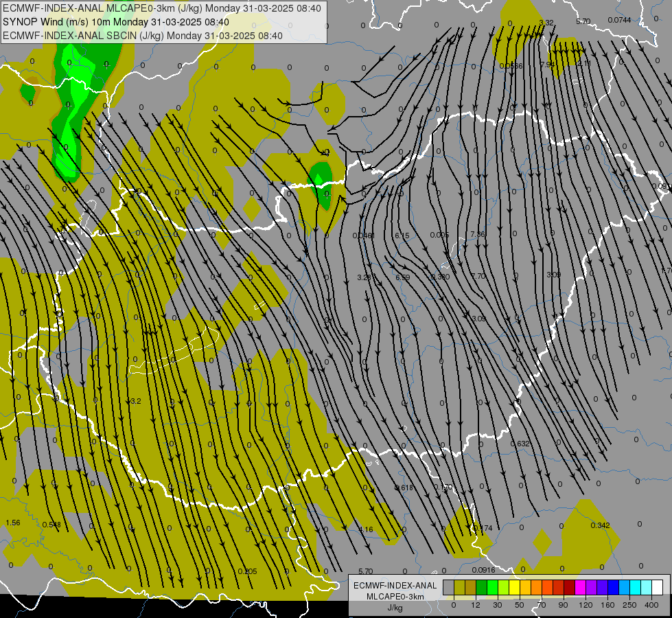Click the 0.632 value on the map
Screen dimensions: 672x618
coord(520,444)
